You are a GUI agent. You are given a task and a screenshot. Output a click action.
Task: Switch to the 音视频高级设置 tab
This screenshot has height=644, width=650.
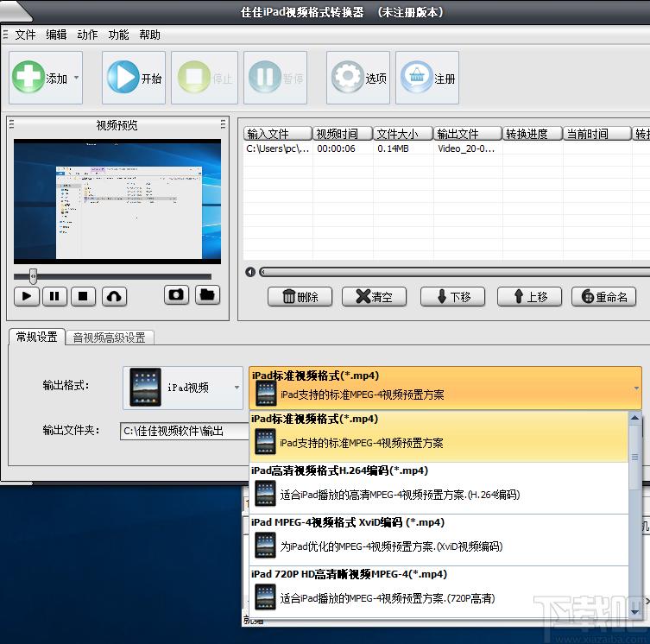click(110, 338)
